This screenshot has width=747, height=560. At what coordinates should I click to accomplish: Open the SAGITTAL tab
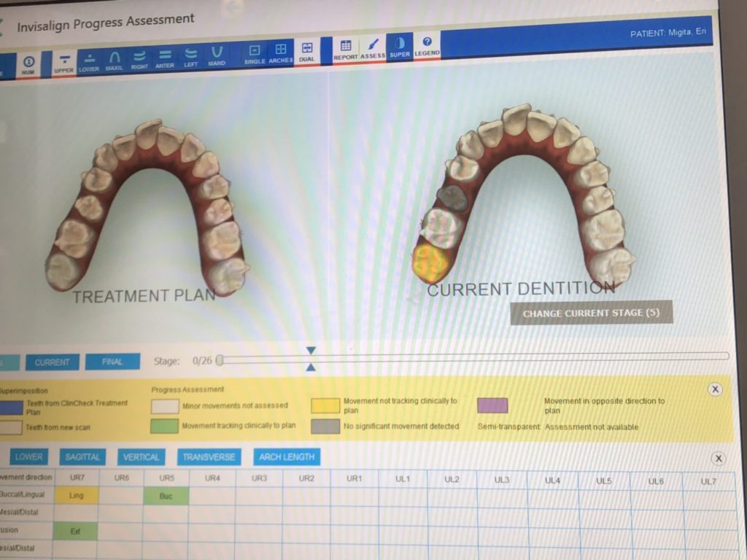[82, 456]
